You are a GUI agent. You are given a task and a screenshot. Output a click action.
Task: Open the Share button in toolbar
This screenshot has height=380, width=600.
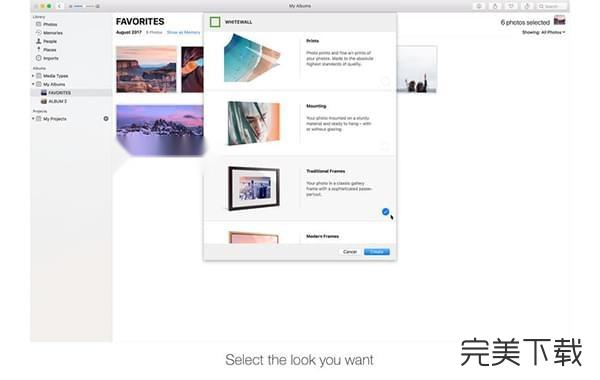coord(495,6)
